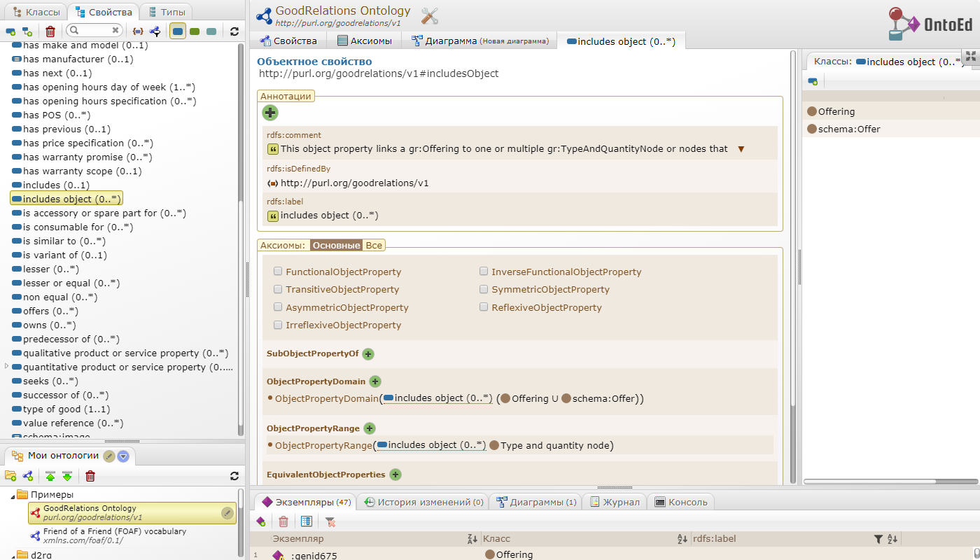Sort the Класс column
Viewport: 980px width, 560px height.
[682, 539]
